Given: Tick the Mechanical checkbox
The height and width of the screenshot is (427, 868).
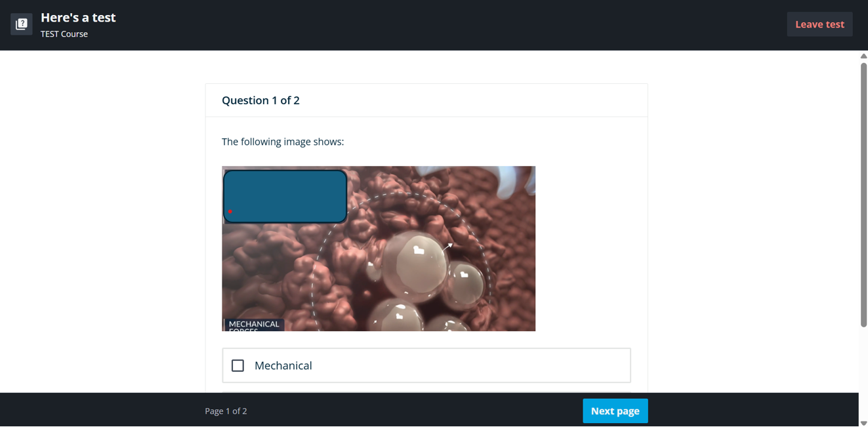Looking at the screenshot, I should coord(238,365).
